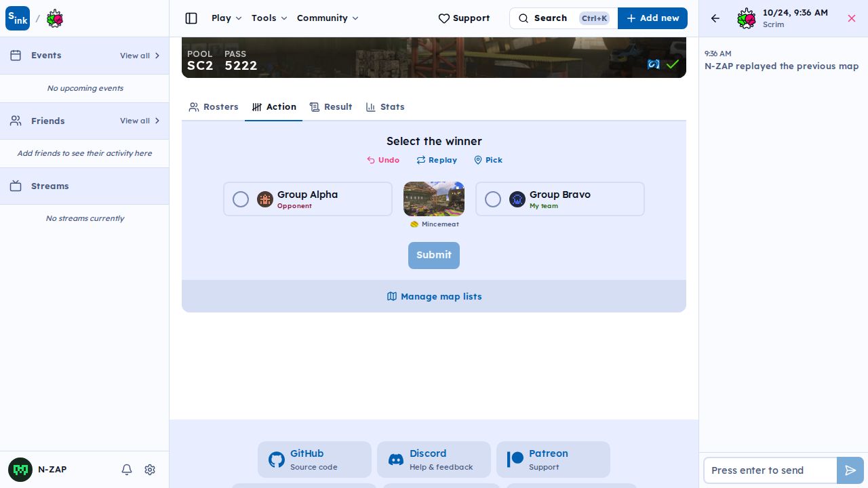Open the Friends people icon
The image size is (868, 488).
click(16, 121)
